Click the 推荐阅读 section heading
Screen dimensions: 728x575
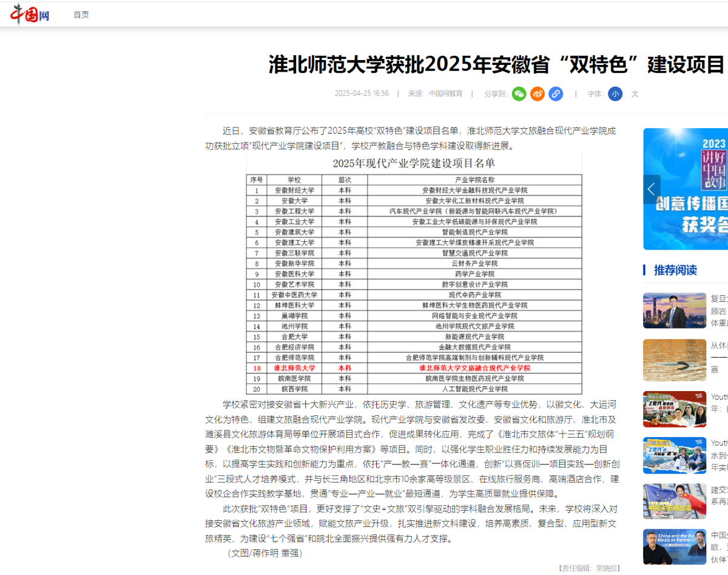675,270
